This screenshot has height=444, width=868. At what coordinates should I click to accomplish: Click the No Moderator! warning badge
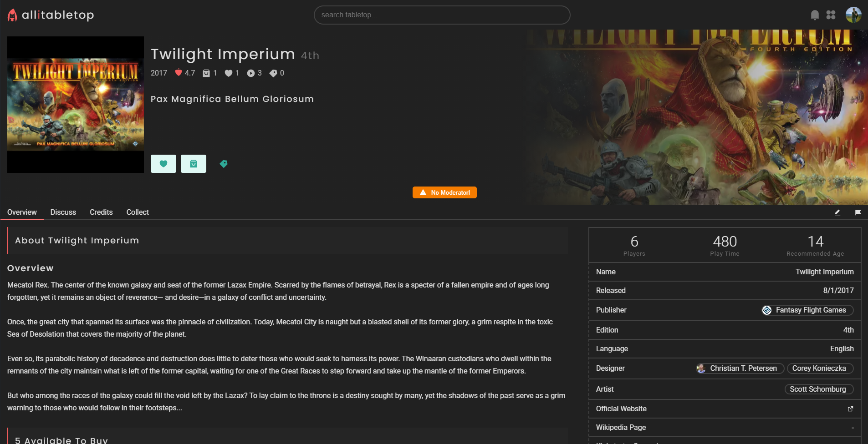click(444, 192)
